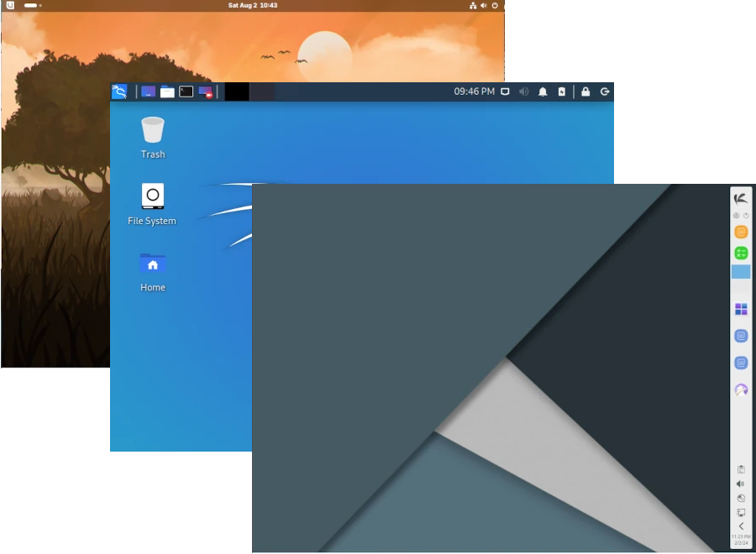Image resolution: width=756 pixels, height=554 pixels.
Task: Expand the tray with the left chevron
Action: [741, 526]
